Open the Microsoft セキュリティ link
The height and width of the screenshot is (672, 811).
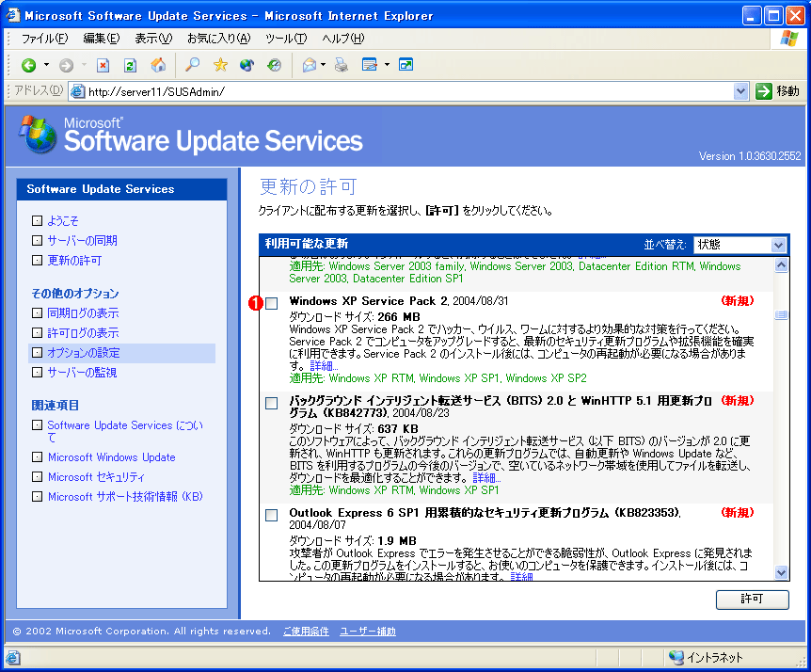coord(96,477)
